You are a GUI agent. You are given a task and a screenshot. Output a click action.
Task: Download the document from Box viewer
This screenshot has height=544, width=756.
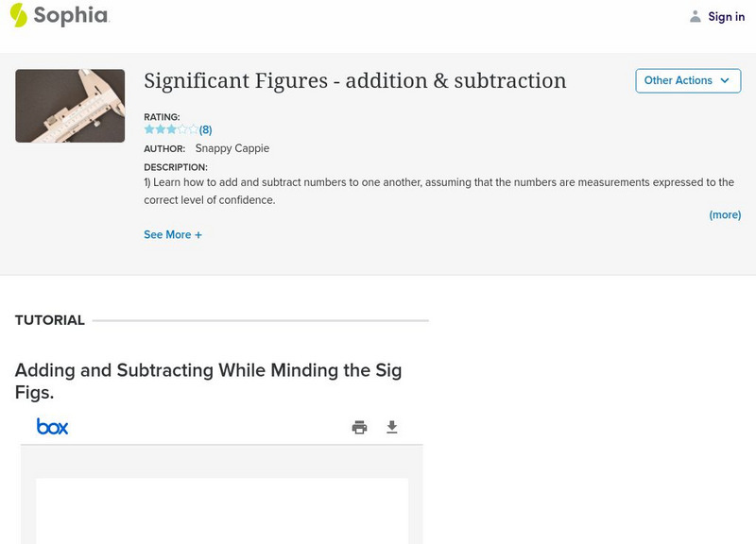click(392, 428)
